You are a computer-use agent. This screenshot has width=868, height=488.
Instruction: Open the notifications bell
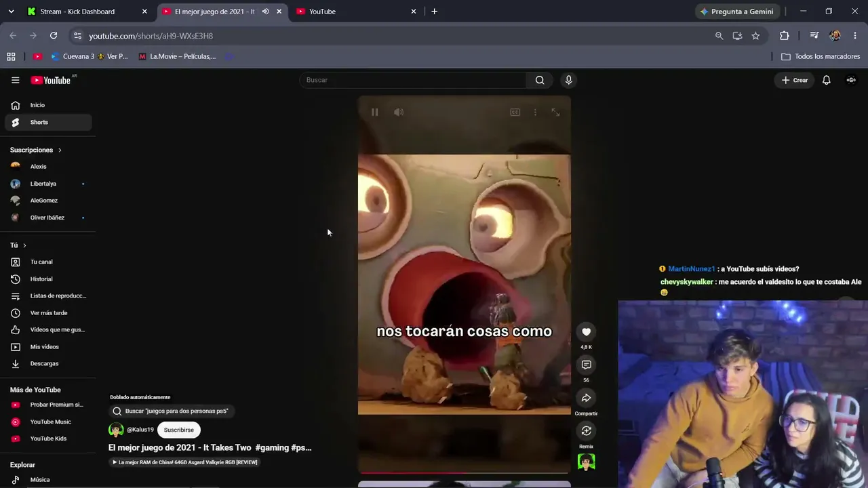pyautogui.click(x=826, y=80)
